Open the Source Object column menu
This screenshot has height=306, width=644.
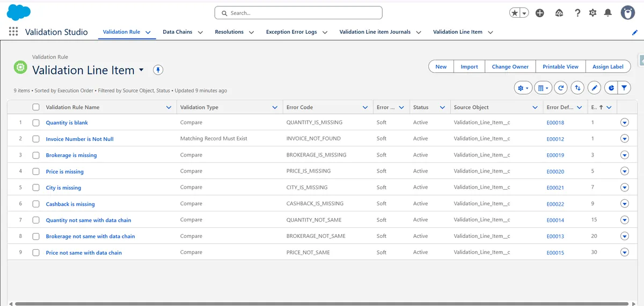coord(535,107)
